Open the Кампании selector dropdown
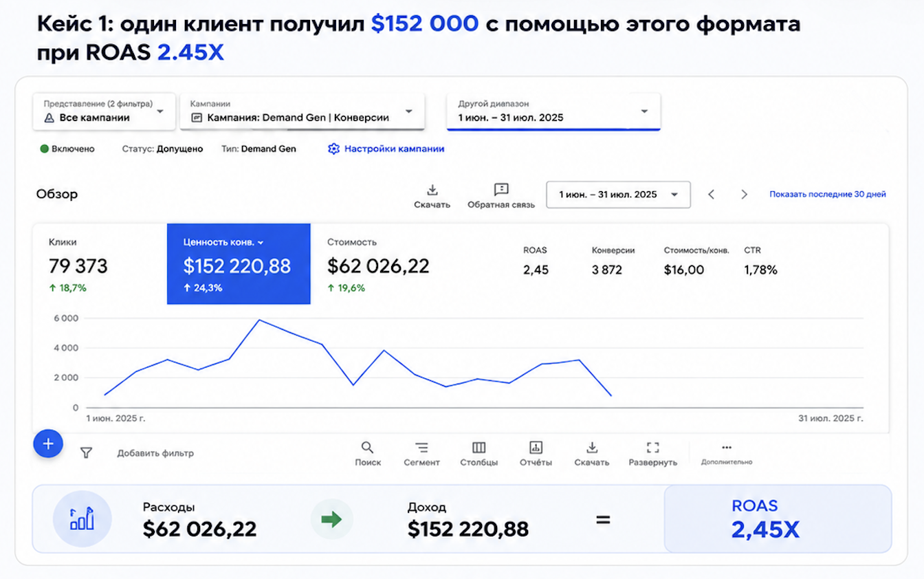 tap(302, 111)
